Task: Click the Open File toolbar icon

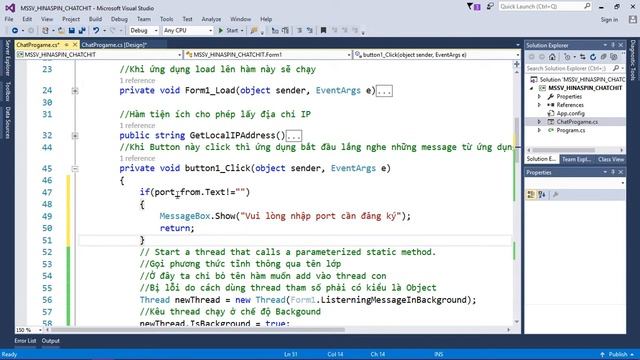Action: [61, 31]
